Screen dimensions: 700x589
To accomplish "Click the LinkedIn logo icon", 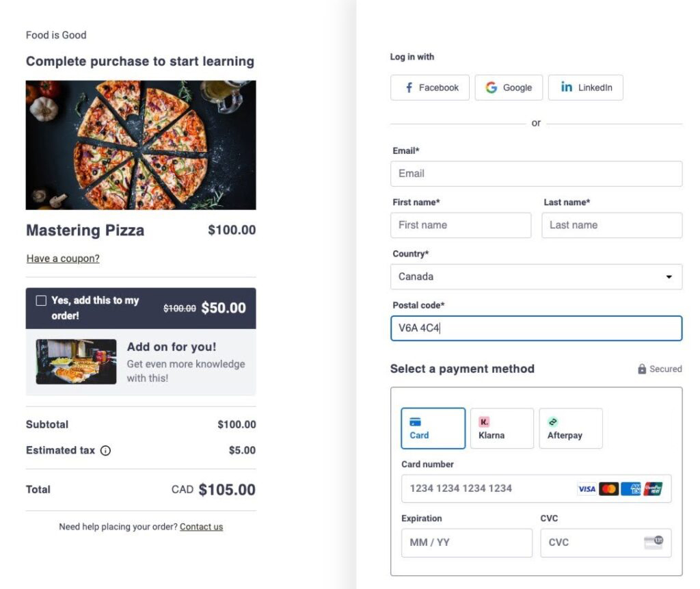I will (567, 88).
